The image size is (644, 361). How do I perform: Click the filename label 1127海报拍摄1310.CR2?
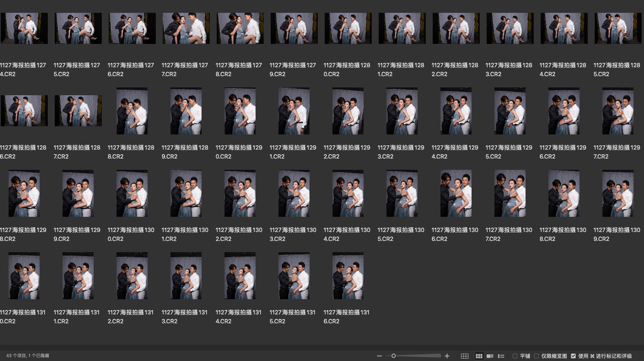pos(23,317)
